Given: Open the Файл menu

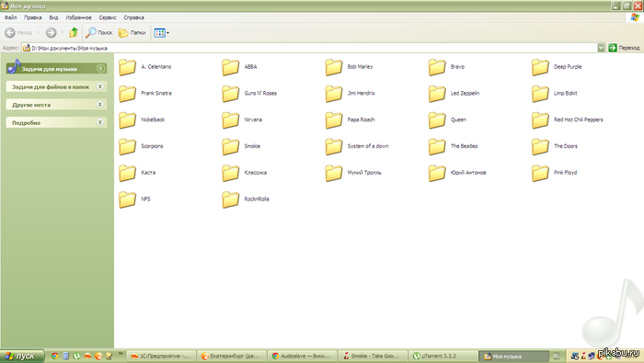Looking at the screenshot, I should tap(11, 17).
